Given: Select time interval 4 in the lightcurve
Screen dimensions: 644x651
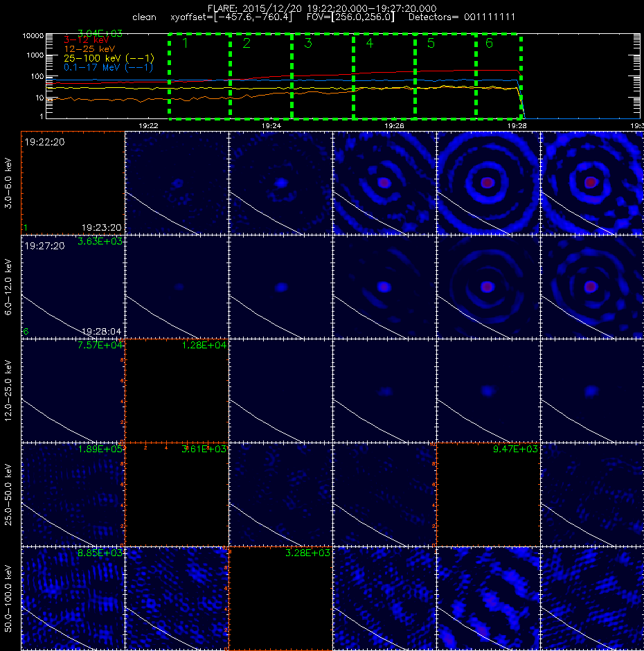Looking at the screenshot, I should (x=384, y=76).
